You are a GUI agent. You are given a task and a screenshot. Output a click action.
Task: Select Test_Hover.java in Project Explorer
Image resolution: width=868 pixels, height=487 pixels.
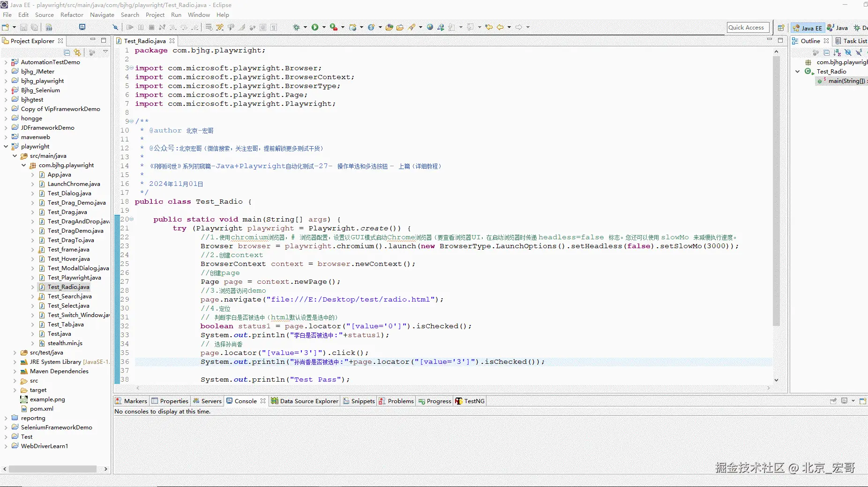point(68,259)
